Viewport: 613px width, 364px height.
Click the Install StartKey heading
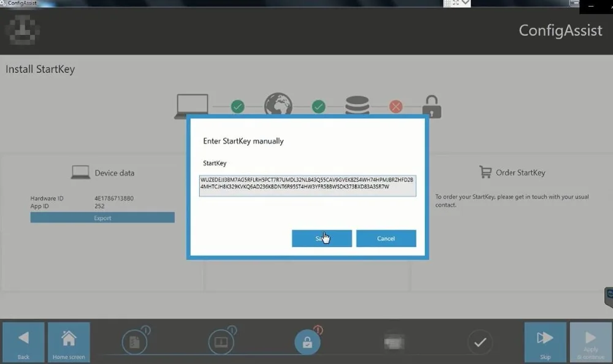[40, 69]
